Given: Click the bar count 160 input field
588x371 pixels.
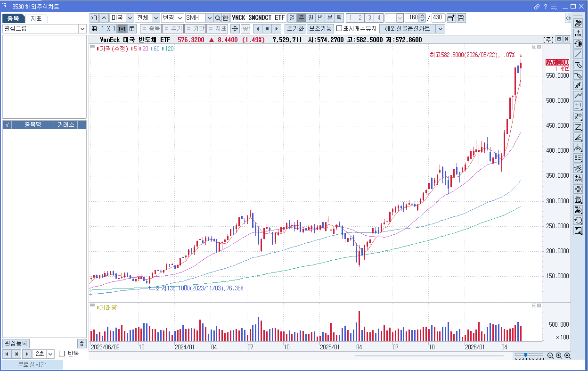Looking at the screenshot, I should coord(412,17).
